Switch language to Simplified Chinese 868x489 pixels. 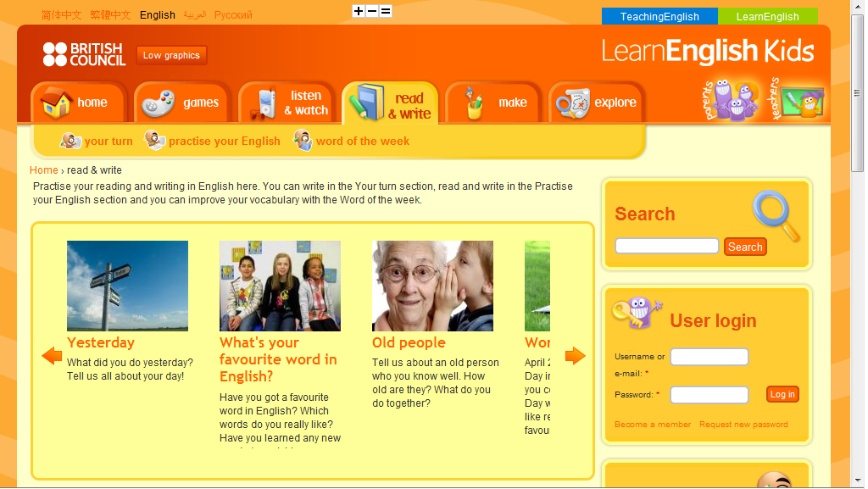[x=61, y=15]
